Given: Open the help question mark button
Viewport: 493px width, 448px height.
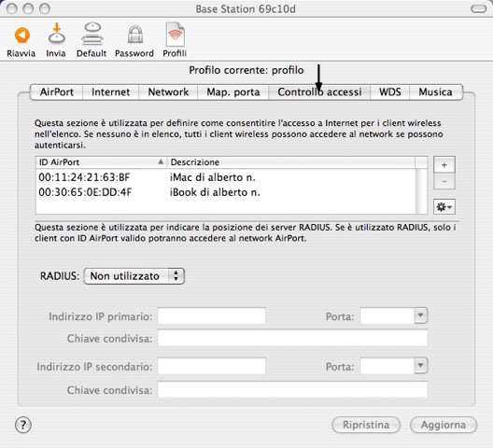Looking at the screenshot, I should click(x=23, y=425).
